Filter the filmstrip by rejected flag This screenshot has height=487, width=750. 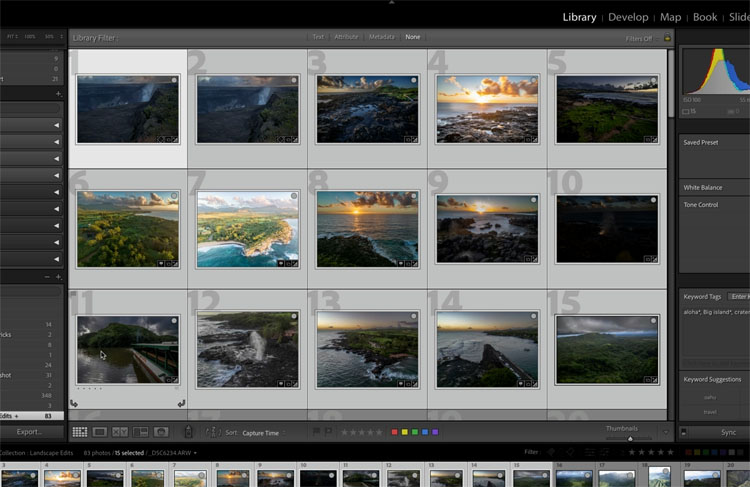coord(570,452)
